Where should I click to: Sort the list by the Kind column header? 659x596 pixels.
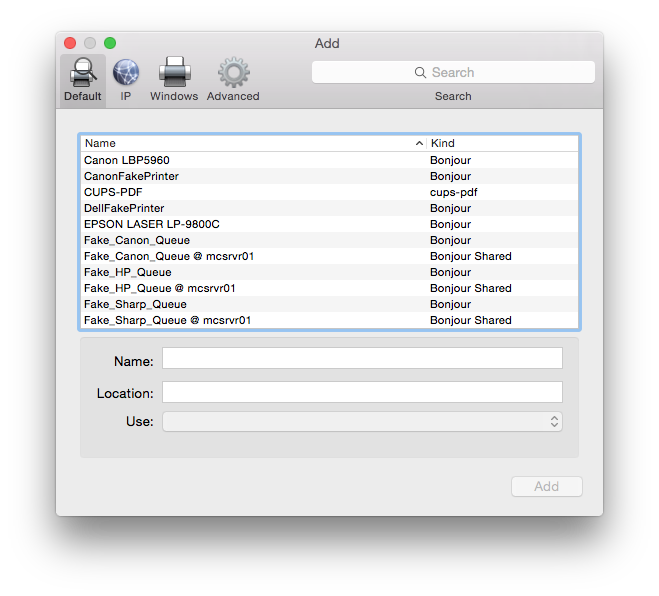tap(502, 143)
